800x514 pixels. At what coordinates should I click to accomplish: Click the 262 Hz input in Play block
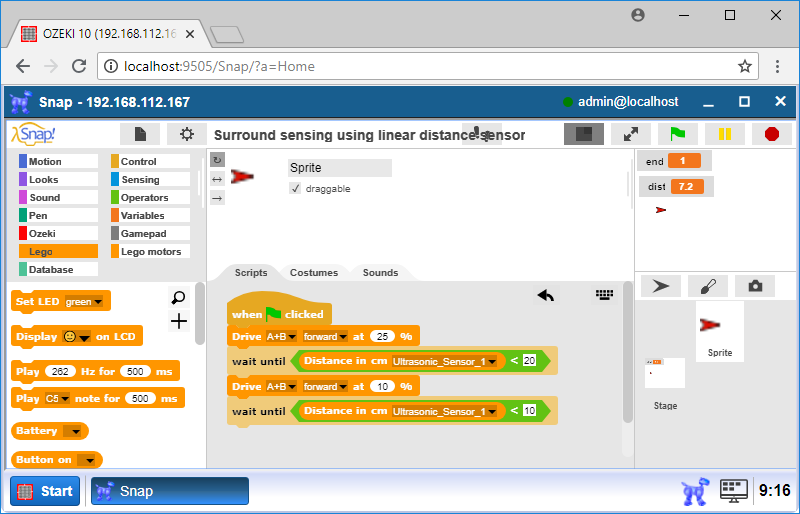[60, 372]
